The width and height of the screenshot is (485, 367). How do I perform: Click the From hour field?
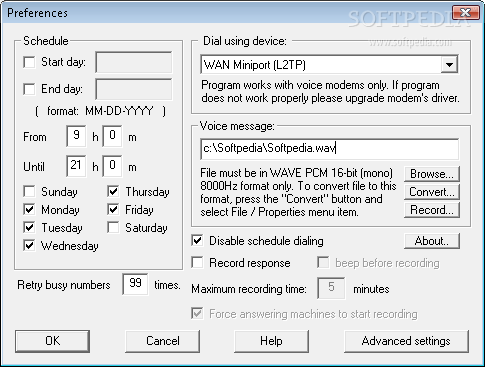coord(76,136)
